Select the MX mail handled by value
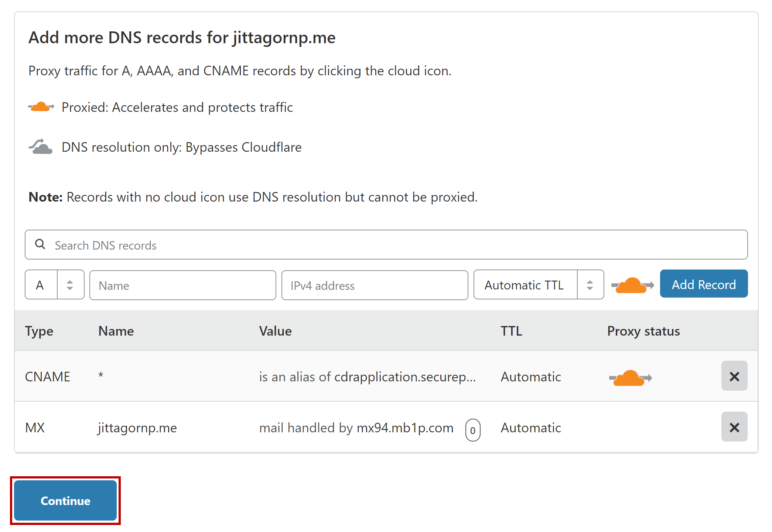 [356, 428]
